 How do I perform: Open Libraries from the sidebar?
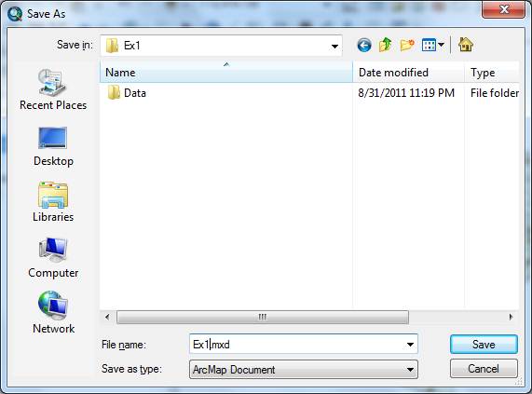pyautogui.click(x=53, y=202)
